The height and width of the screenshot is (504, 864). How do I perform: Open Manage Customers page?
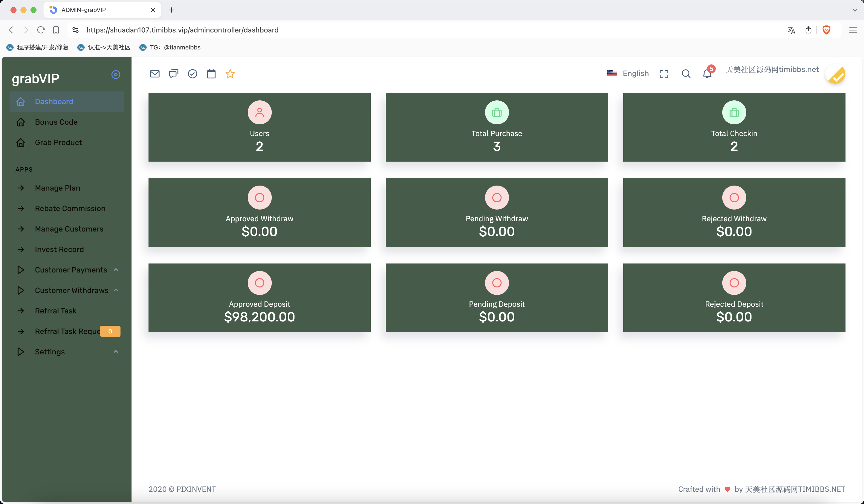click(67, 229)
